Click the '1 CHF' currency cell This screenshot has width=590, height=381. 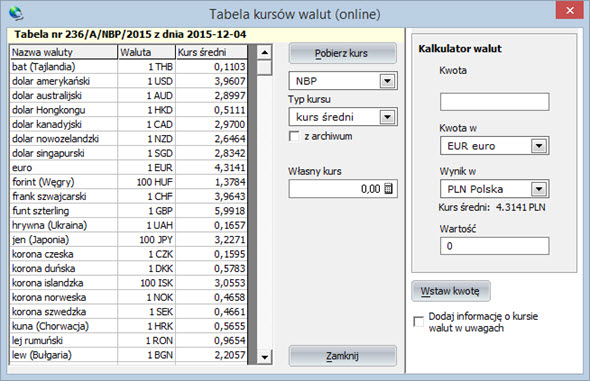coord(146,196)
